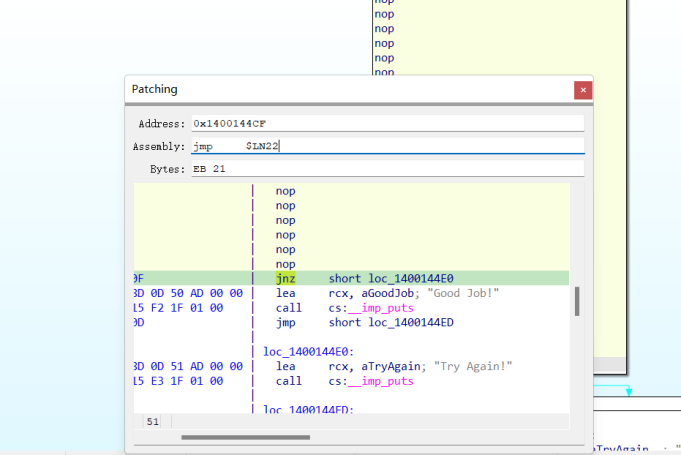Click bytes 8D 0D 51 AD 00 00
The width and height of the screenshot is (681, 455).
(x=188, y=366)
